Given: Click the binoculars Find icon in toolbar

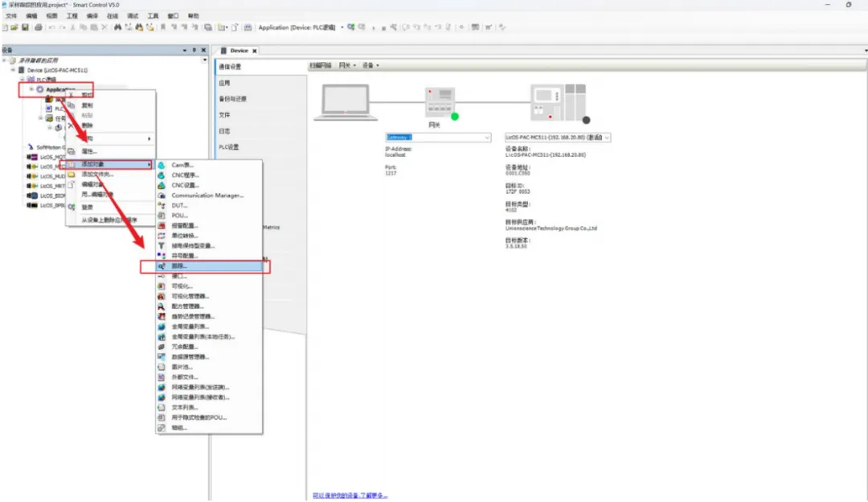Looking at the screenshot, I should point(117,27).
